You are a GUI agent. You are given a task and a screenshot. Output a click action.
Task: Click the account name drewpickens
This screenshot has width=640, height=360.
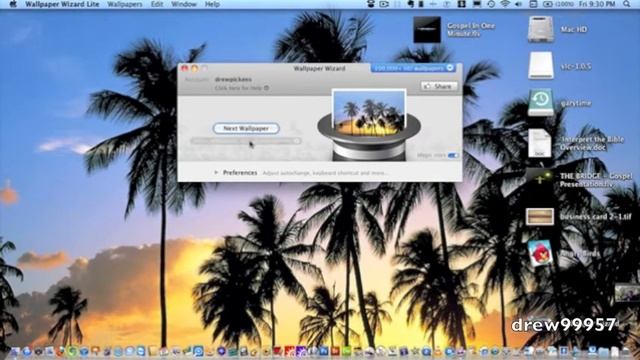(x=233, y=79)
